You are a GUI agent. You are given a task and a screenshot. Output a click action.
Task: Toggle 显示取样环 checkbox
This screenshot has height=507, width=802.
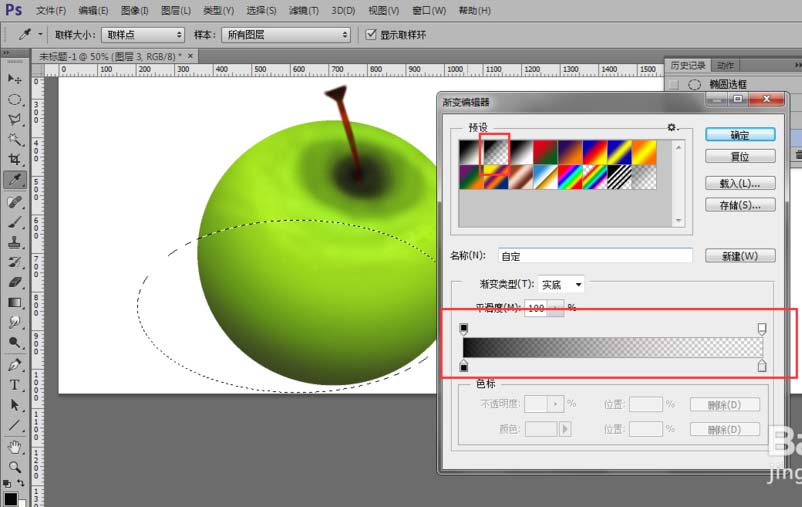point(371,34)
